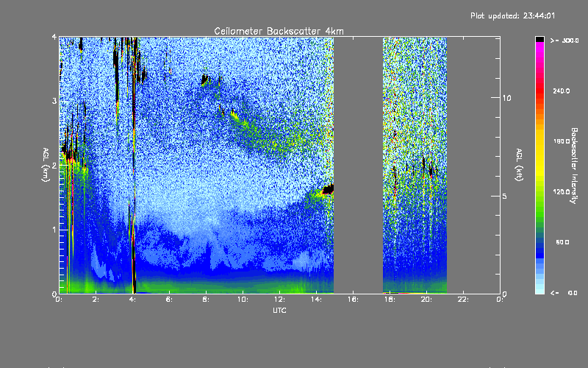Click the black top of the colorbar
This screenshot has height=368, width=588.
(539, 39)
